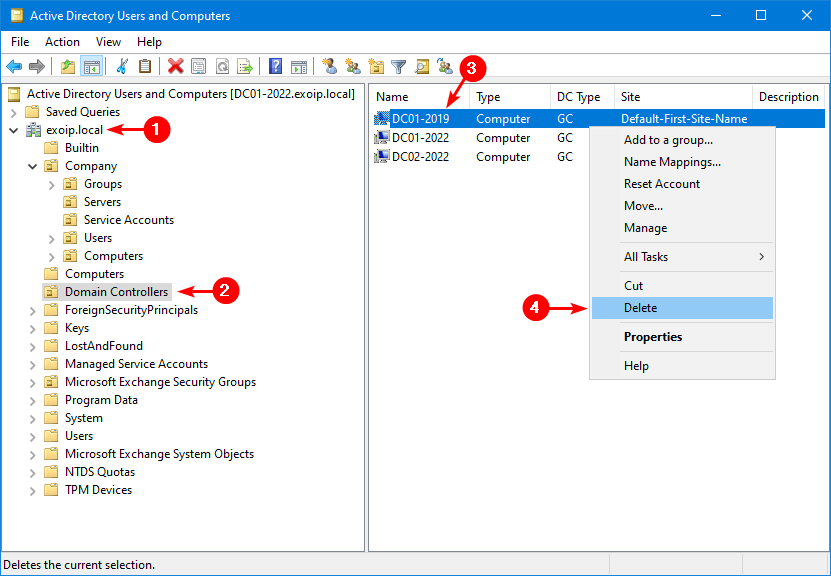Screen dimensions: 831x576
Task: Sort by the Description column header
Action: (x=789, y=97)
